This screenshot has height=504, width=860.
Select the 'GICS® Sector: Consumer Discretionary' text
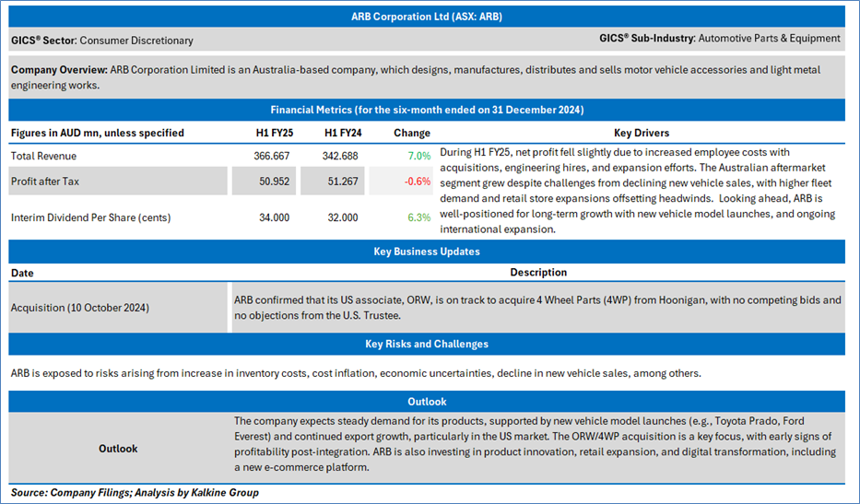102,41
